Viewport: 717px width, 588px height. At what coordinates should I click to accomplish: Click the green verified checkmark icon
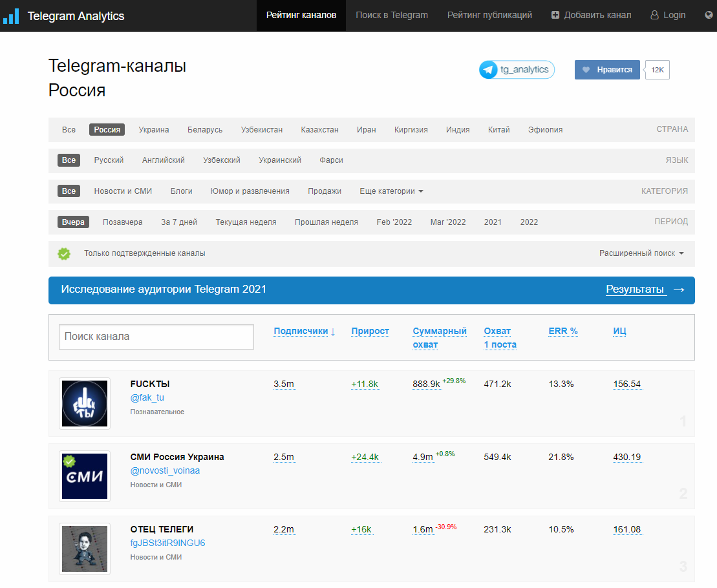(64, 253)
